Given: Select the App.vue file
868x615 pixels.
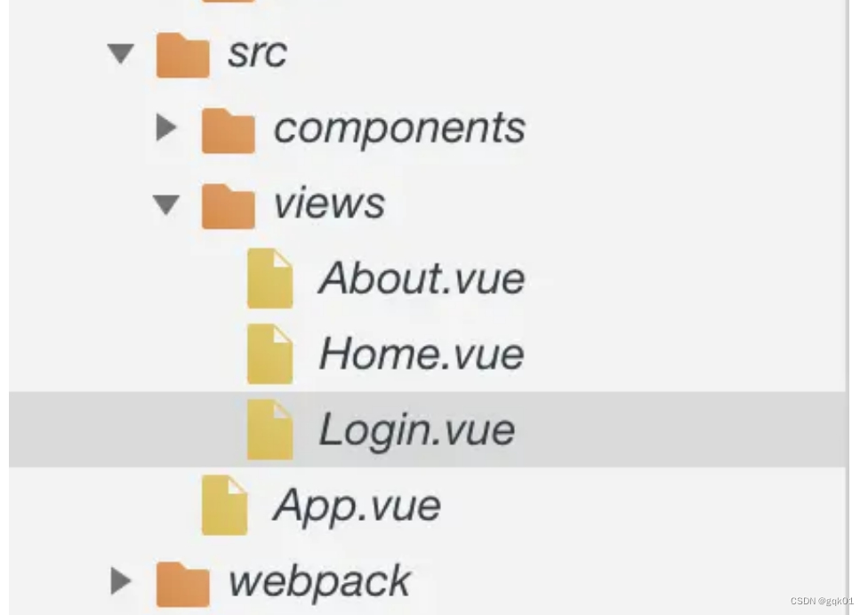Looking at the screenshot, I should point(356,504).
